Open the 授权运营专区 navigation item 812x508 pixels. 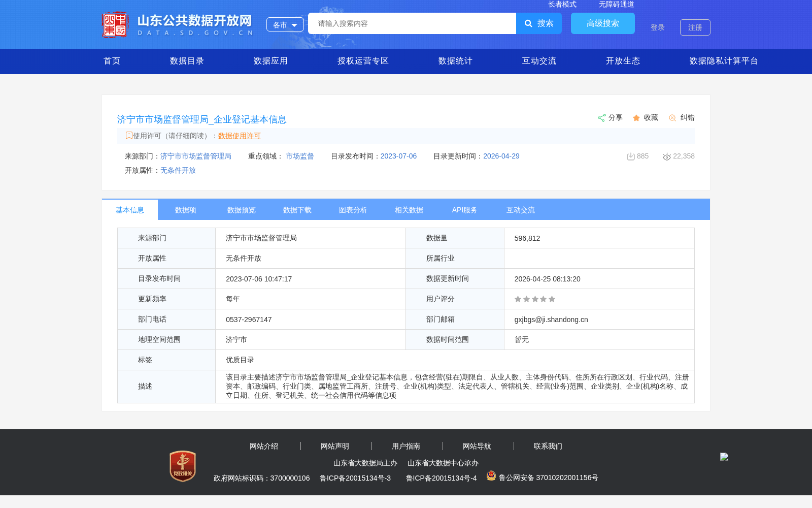pyautogui.click(x=363, y=61)
